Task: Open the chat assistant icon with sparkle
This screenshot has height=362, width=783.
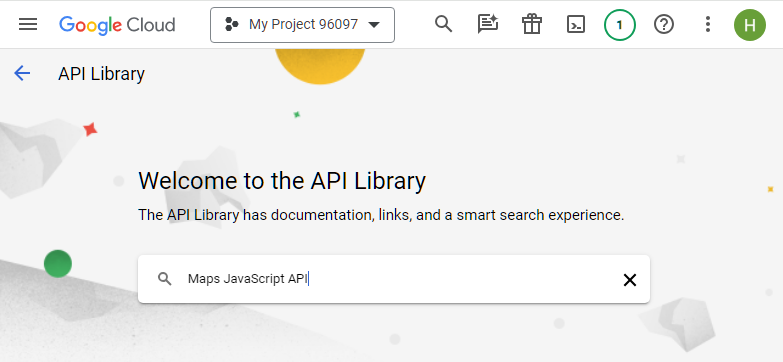Action: (x=488, y=24)
